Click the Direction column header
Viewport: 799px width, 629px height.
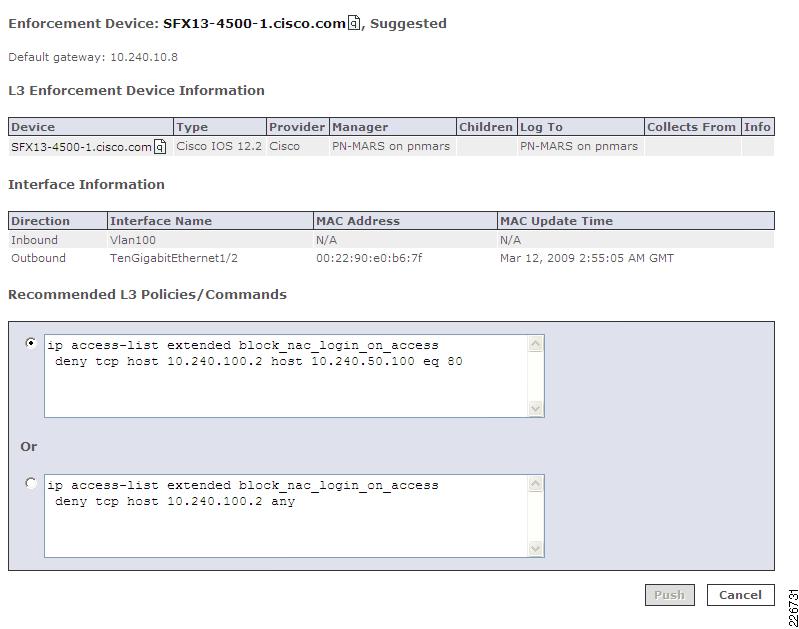pyautogui.click(x=58, y=221)
